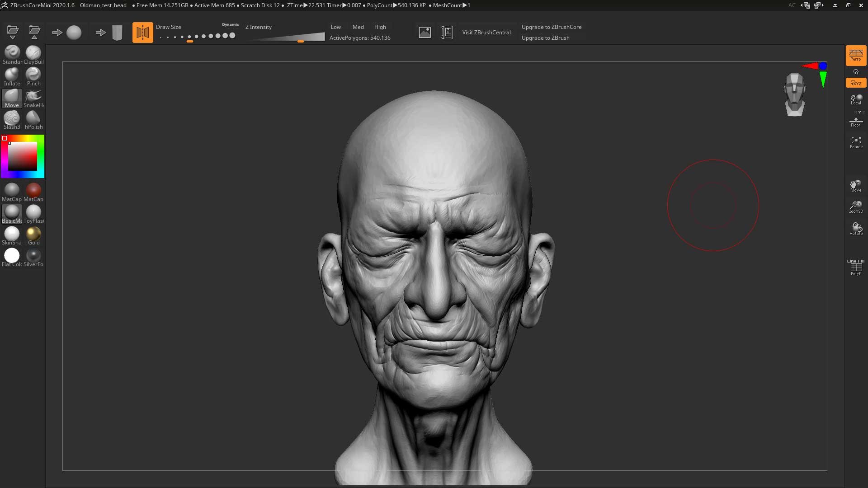Activate the Move view hand tool
Image resolution: width=868 pixels, height=488 pixels.
coord(856,186)
